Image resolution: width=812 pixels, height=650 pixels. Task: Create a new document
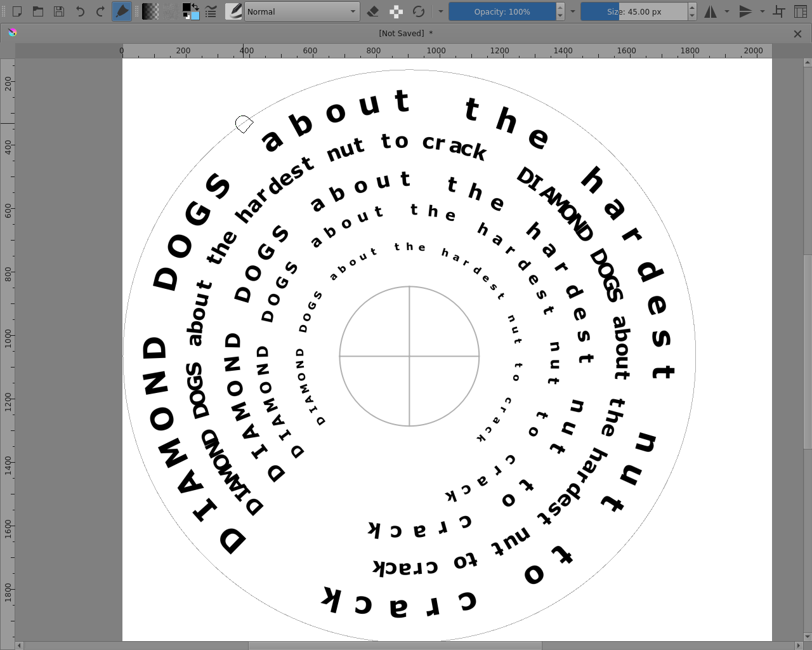click(17, 11)
